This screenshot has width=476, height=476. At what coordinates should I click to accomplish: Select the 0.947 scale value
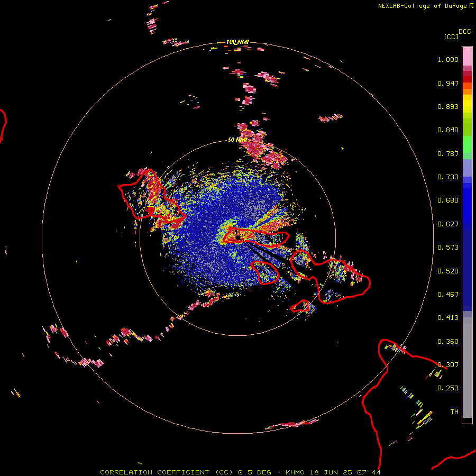tap(448, 83)
